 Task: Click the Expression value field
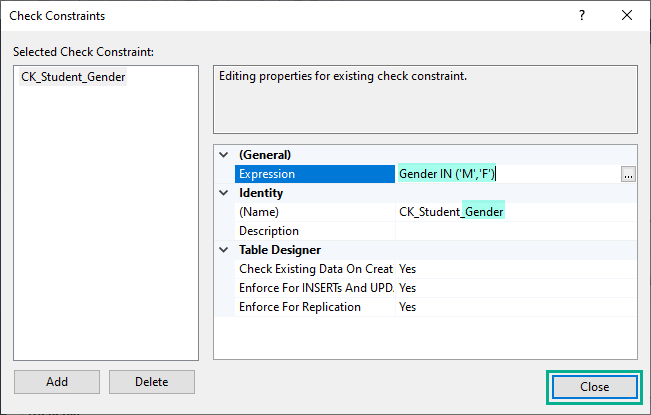[509, 174]
